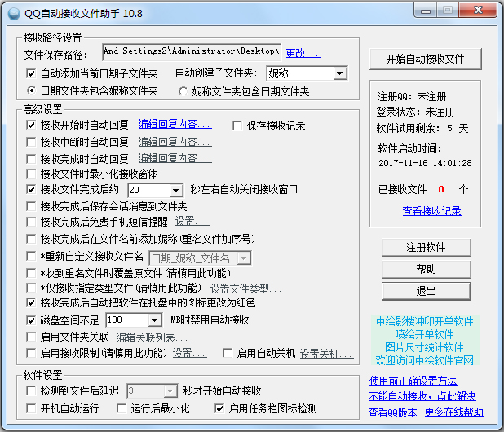Click the 文件保存路径 text field
The width and height of the screenshot is (504, 432).
pos(192,51)
